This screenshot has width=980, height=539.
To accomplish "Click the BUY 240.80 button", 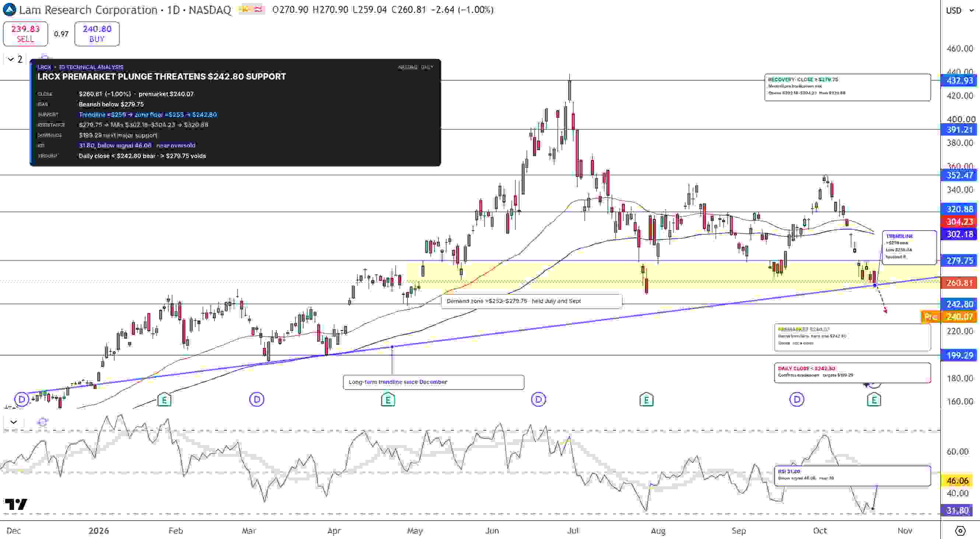I will [x=97, y=34].
